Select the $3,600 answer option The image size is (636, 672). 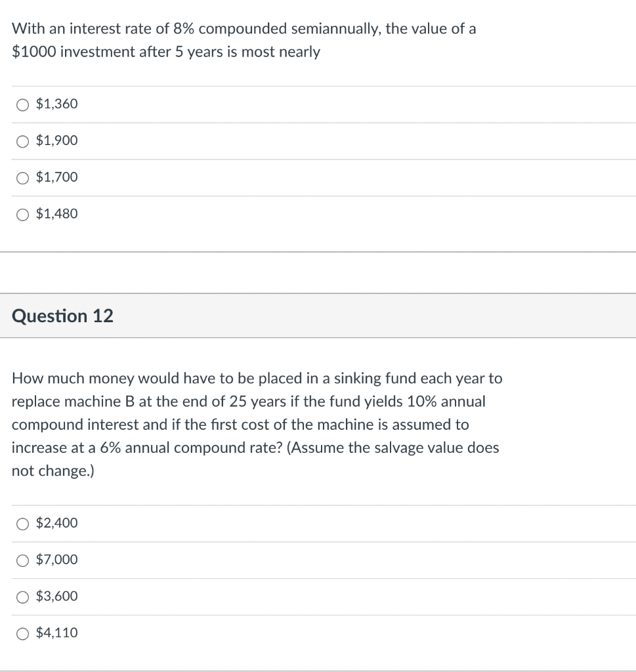point(22,597)
